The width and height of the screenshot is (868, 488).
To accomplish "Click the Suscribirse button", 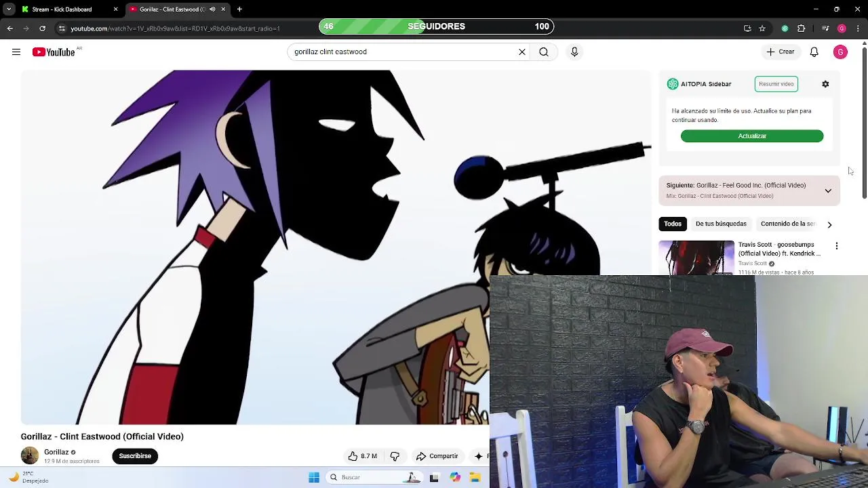I will [135, 456].
